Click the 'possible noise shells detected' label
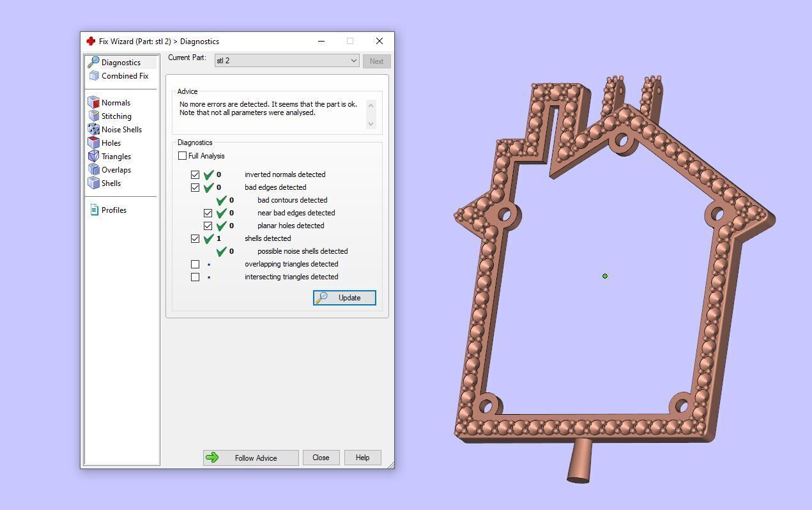812x510 pixels. [303, 251]
